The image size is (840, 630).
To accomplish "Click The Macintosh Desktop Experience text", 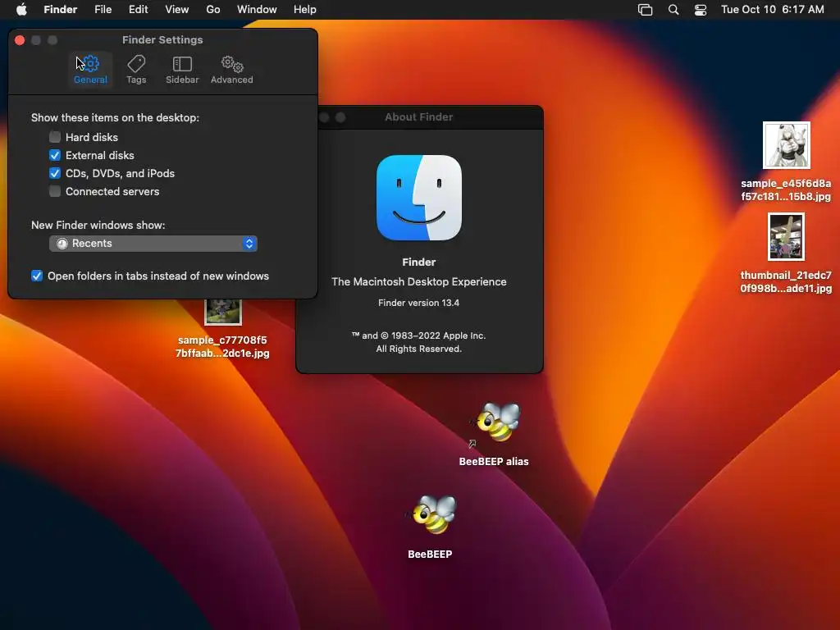I will click(419, 282).
